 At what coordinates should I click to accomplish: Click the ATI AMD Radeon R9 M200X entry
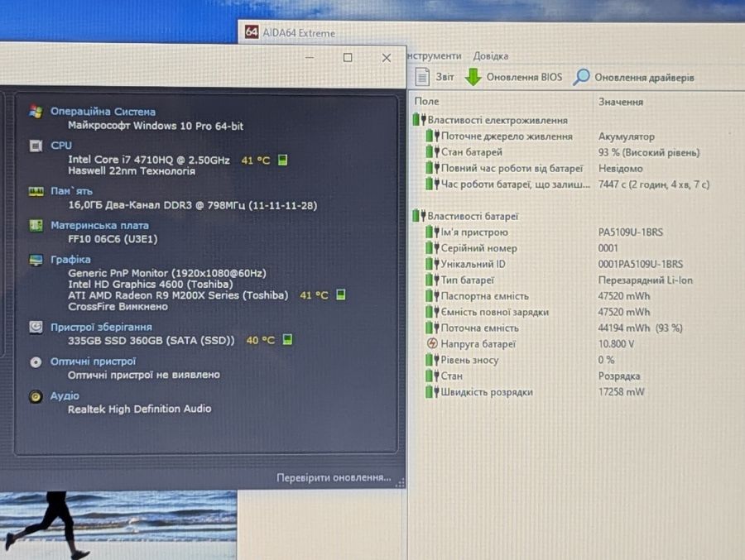click(x=178, y=295)
